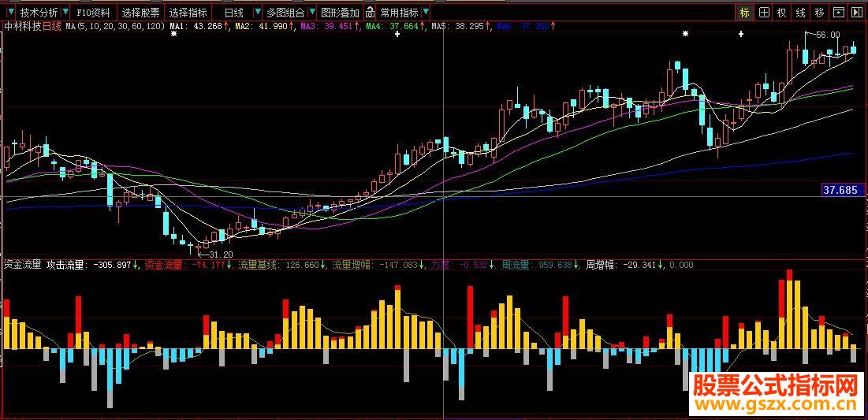Image resolution: width=868 pixels, height=420 pixels.
Task: Select the 日线 period button
Action: 233,12
